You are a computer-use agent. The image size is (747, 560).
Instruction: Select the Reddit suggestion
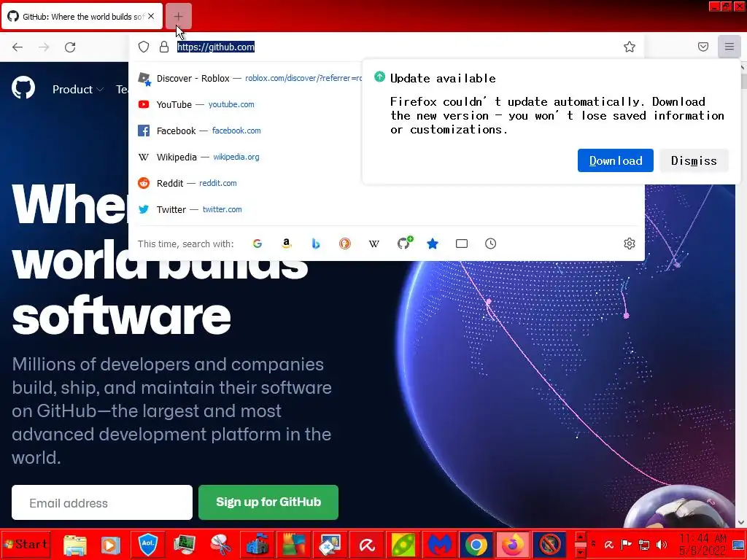click(249, 183)
